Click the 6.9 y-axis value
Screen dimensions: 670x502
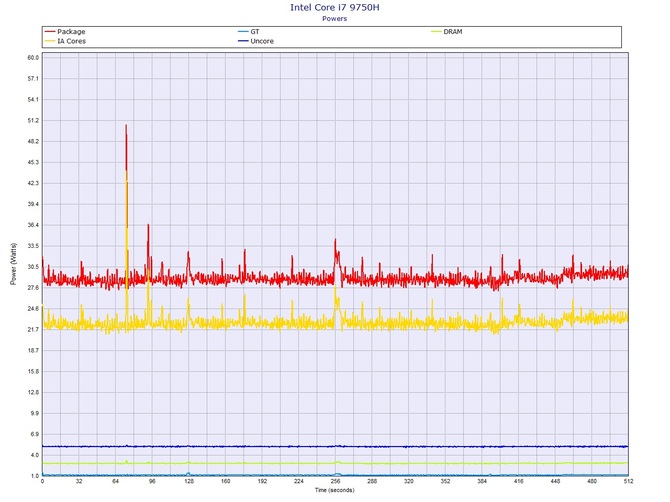[34, 434]
